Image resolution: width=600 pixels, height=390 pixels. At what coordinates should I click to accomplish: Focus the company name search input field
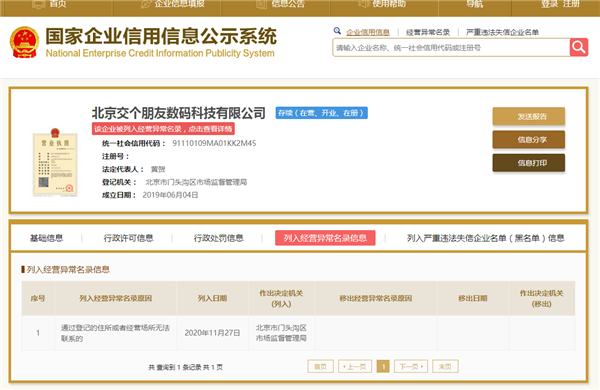click(451, 48)
